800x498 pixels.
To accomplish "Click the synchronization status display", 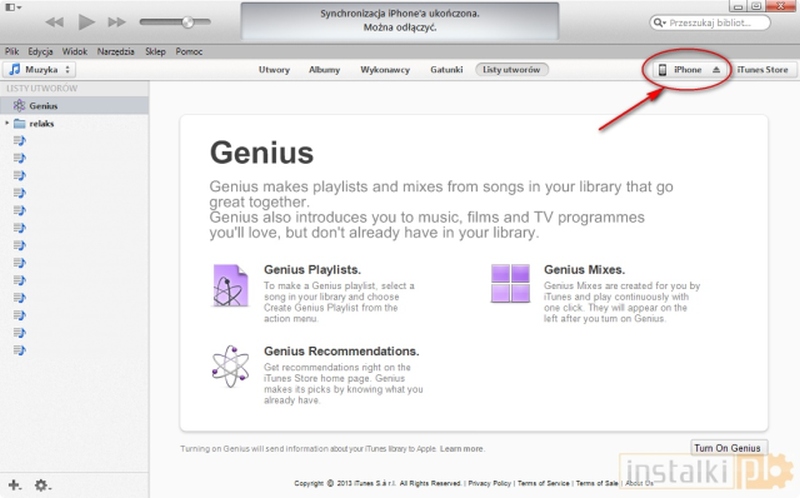I will (399, 21).
